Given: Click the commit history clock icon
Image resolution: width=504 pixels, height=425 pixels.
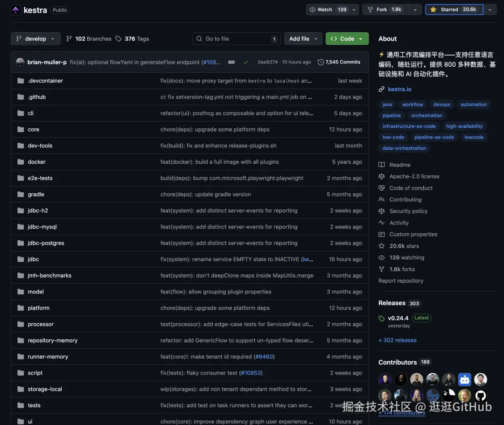Looking at the screenshot, I should point(321,62).
